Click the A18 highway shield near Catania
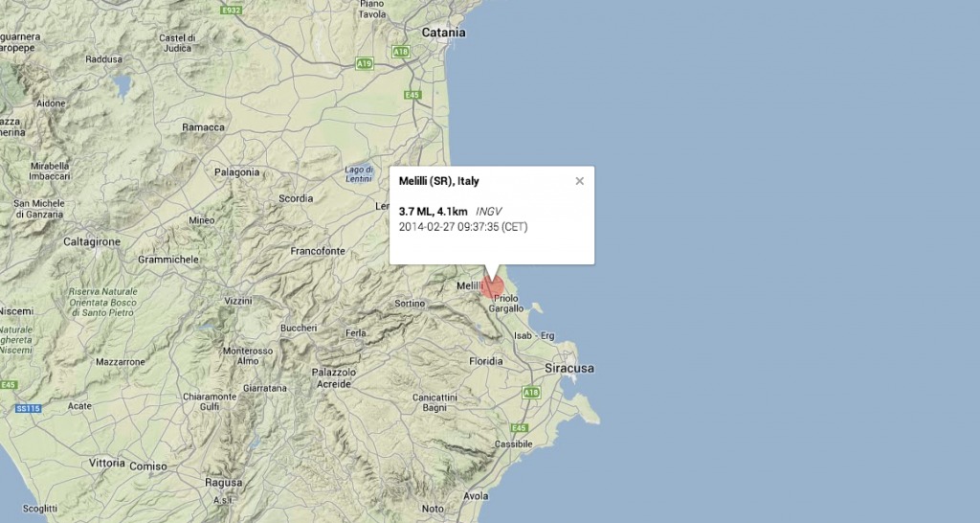This screenshot has width=980, height=523. click(401, 52)
